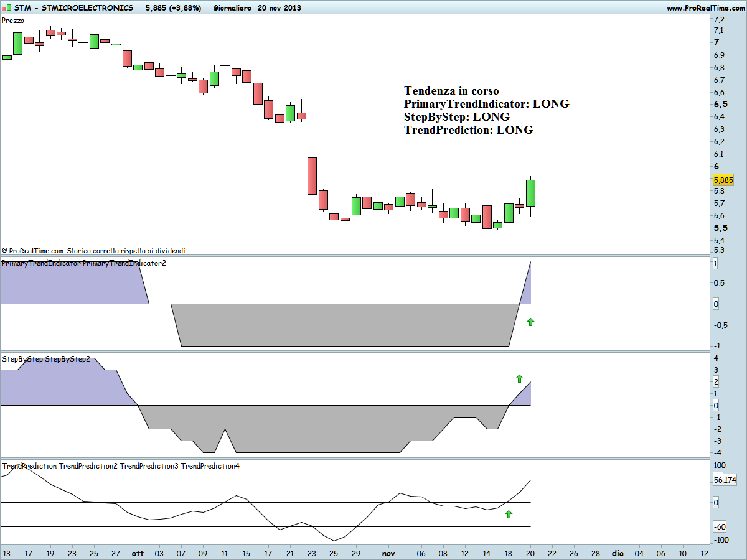The image size is (747, 560).
Task: Click the 5,885 (+3,88%) quote in header
Action: [172, 7]
